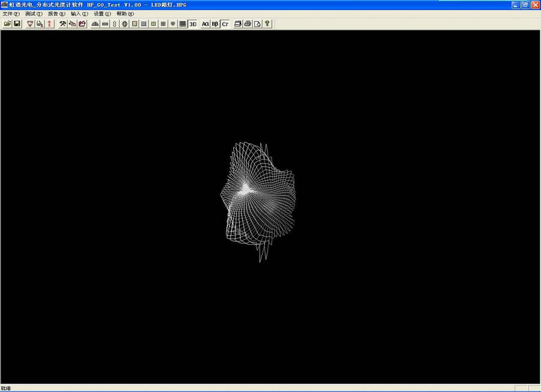Toggle the Bβ plane button

[215, 24]
